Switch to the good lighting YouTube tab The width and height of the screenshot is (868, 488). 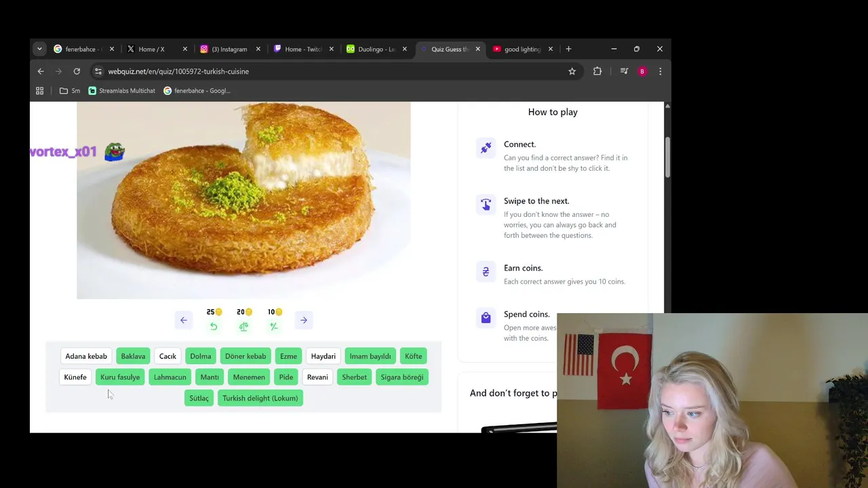coord(523,49)
